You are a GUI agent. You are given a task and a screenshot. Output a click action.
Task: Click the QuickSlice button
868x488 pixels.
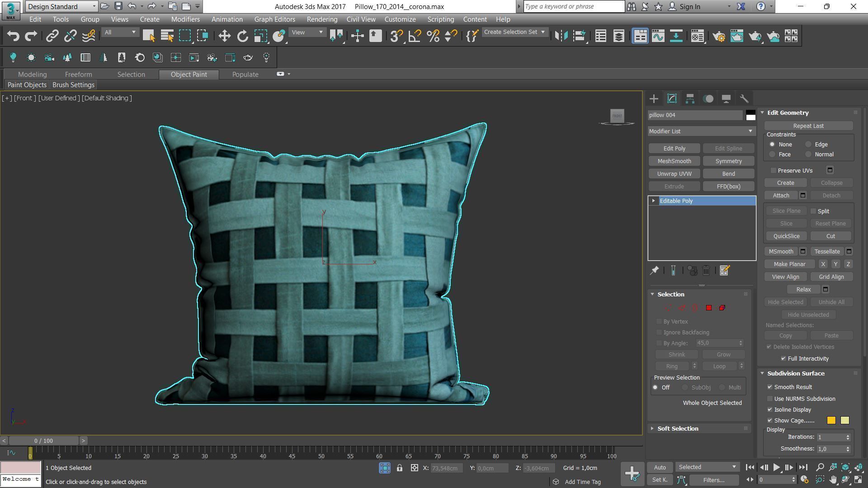click(786, 236)
